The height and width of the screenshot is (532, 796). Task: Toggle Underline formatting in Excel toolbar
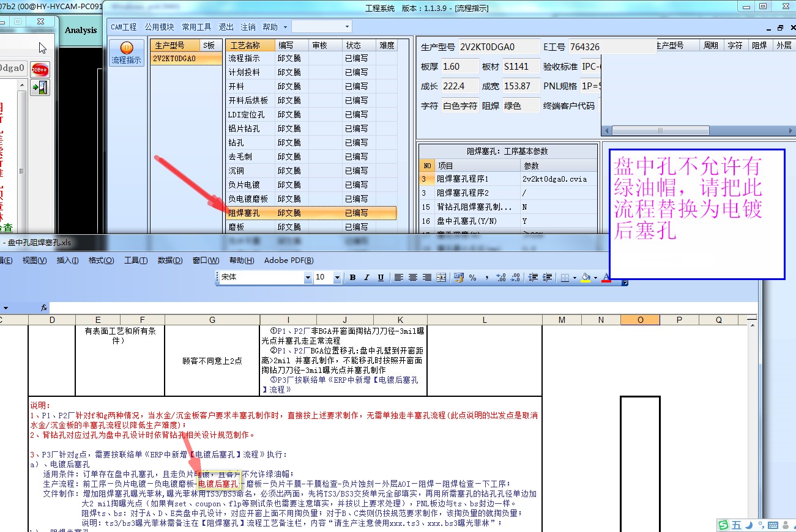pyautogui.click(x=381, y=277)
